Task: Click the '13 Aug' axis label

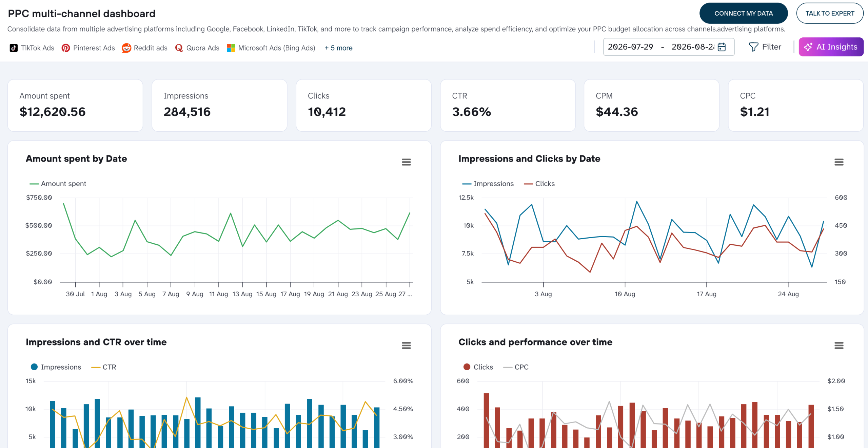Action: [242, 294]
